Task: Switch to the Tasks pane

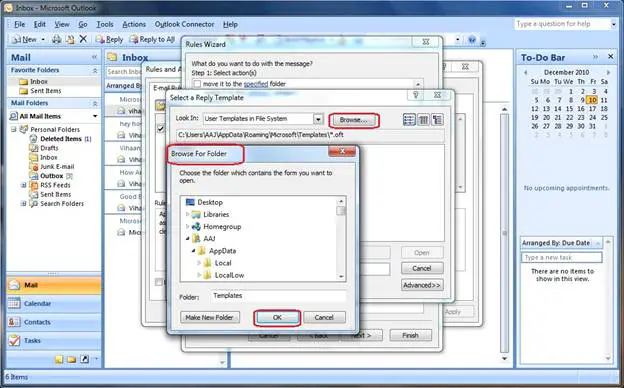Action: [x=54, y=340]
